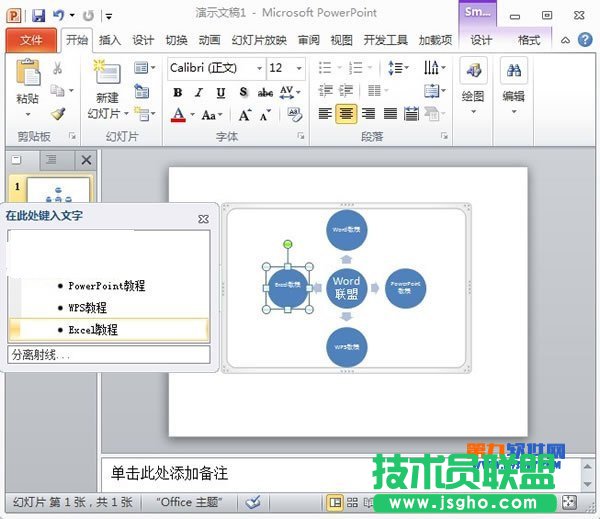Viewport: 600px width, 519px height.
Task: Select slide 1 thumbnail
Action: click(x=58, y=190)
